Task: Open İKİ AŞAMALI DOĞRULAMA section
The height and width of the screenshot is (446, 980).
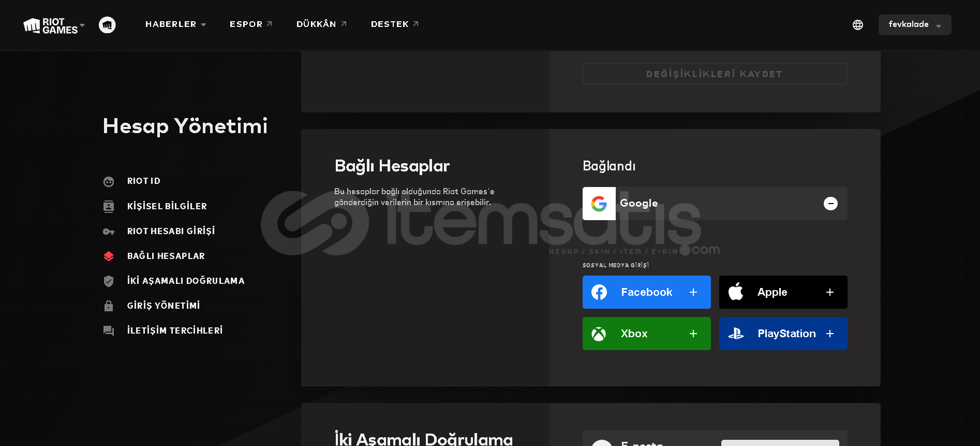Action: coord(186,281)
